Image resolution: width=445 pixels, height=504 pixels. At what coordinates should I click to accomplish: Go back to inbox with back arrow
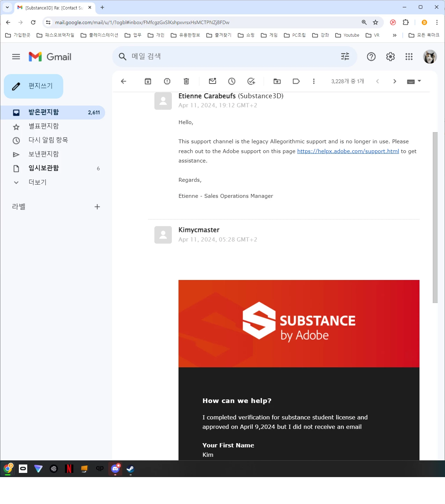[x=123, y=81]
